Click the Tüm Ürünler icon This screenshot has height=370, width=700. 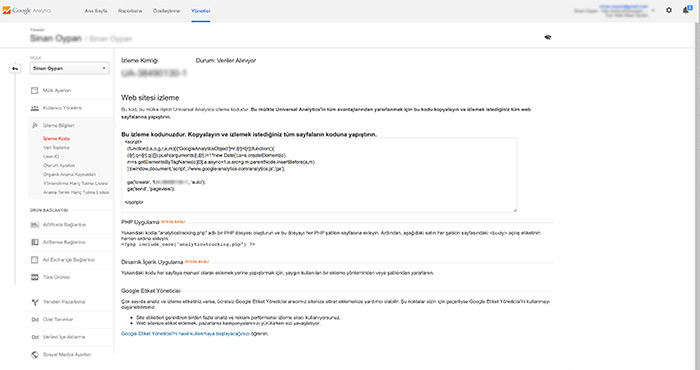click(35, 277)
